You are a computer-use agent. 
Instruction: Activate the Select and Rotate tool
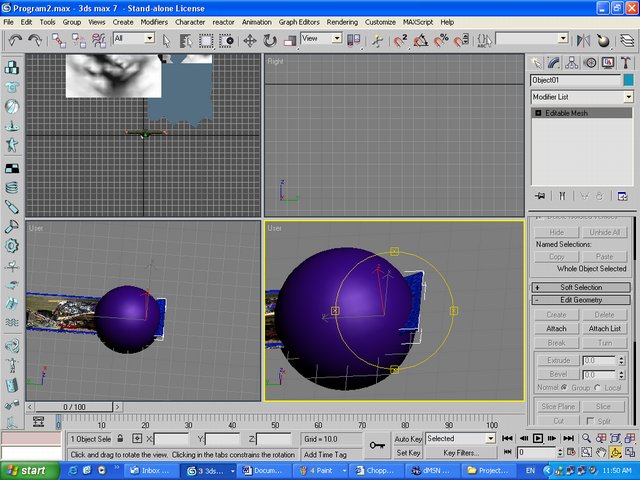tap(270, 40)
